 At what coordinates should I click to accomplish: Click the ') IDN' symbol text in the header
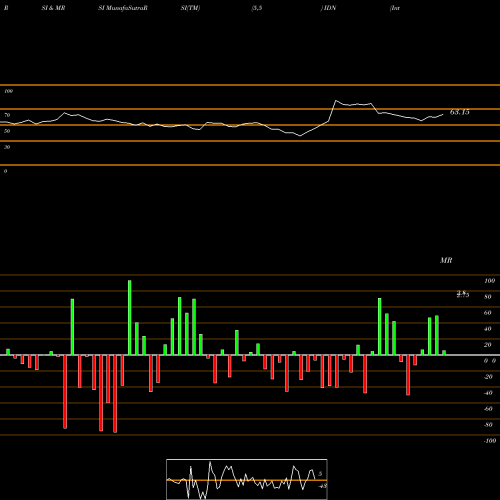[328, 8]
